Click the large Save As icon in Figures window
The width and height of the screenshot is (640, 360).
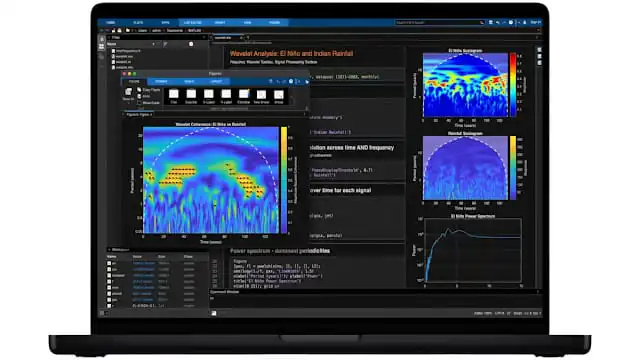tap(128, 92)
